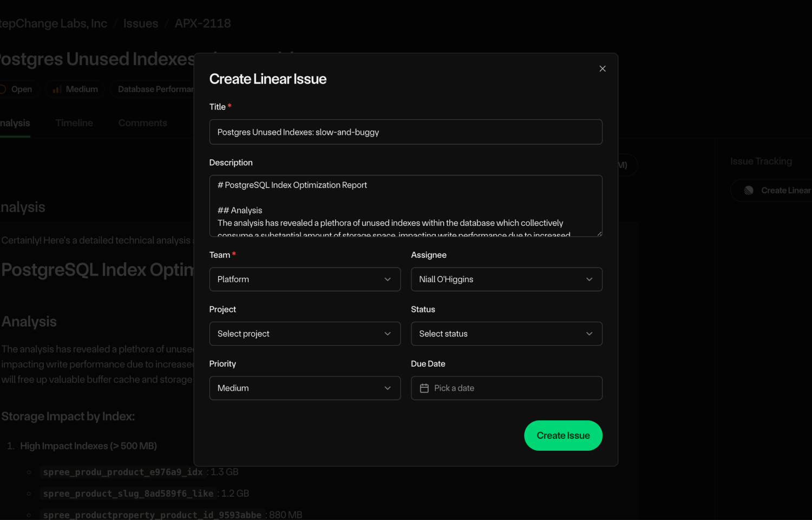This screenshot has height=520, width=812.
Task: Click the APX-2118 breadcrumb
Action: point(202,23)
